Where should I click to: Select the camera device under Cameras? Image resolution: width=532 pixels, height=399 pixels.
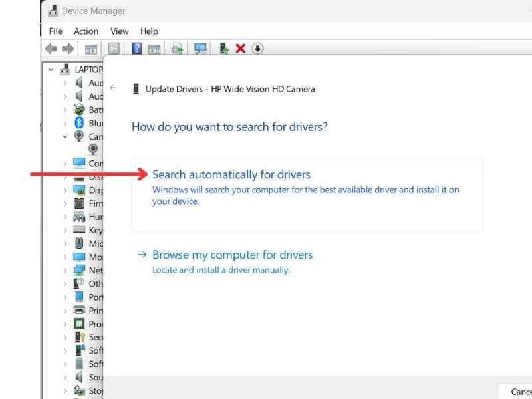point(93,149)
